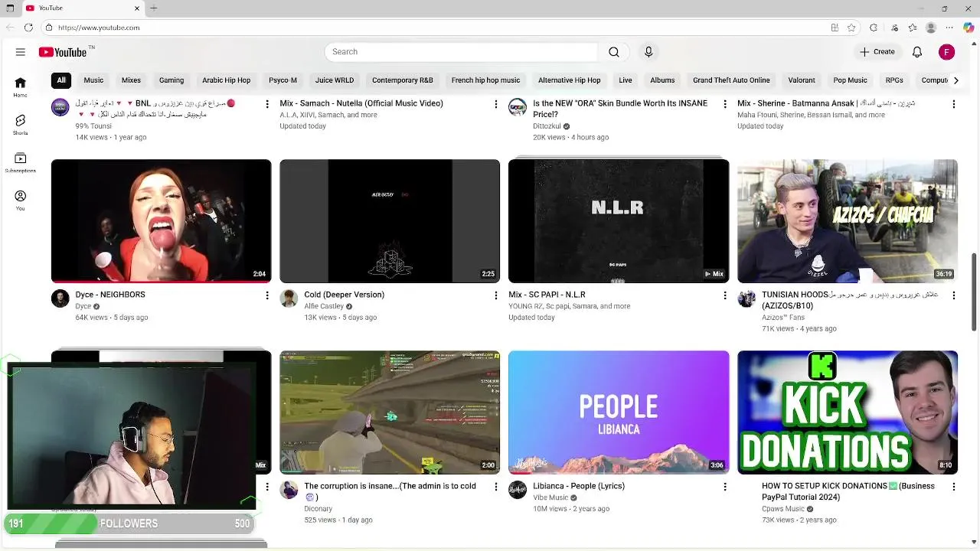
Task: Open Azizos Fans channel avatar
Action: tap(746, 298)
